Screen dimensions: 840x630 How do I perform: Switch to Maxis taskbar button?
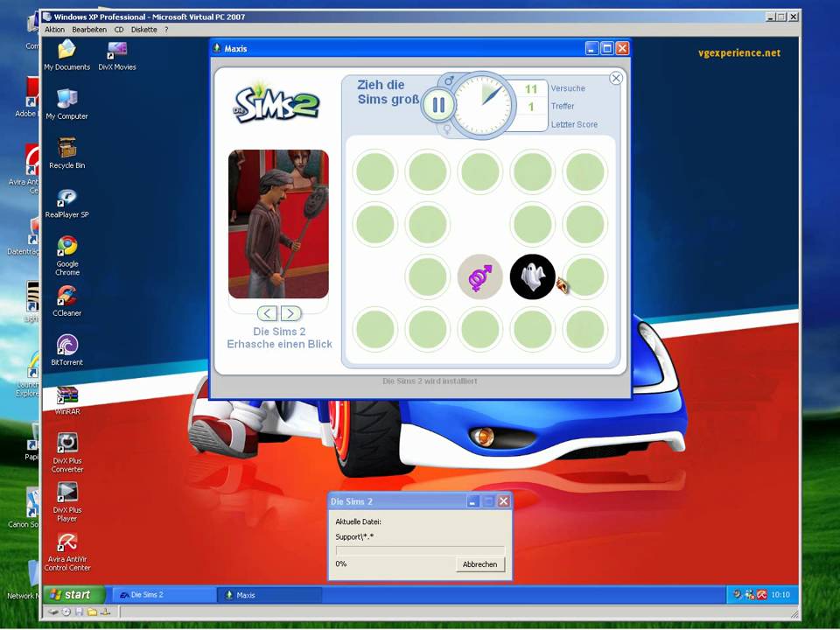pos(270,595)
